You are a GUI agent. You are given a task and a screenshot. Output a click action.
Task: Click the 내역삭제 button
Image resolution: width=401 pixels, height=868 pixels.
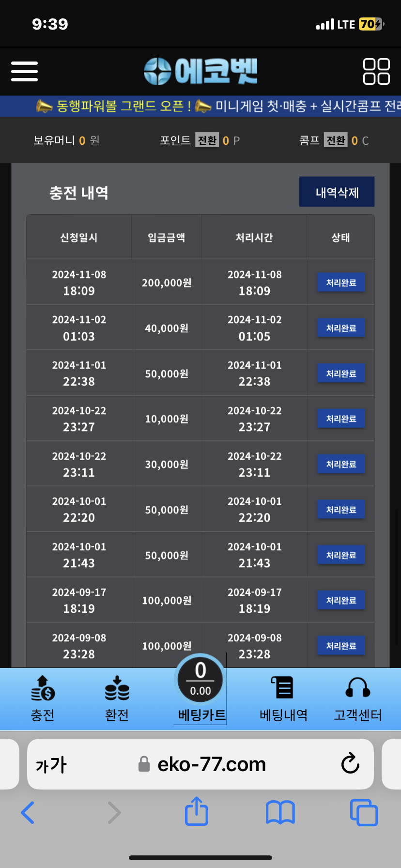click(x=337, y=192)
